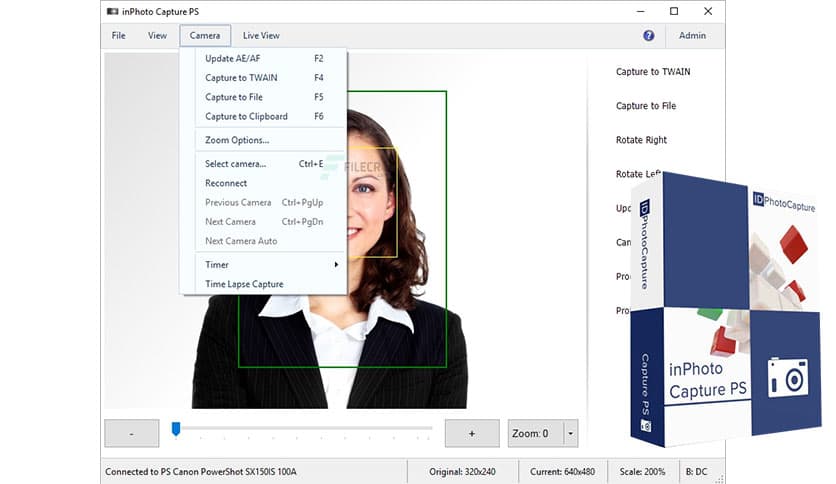Open the Live View menu
The image size is (836, 484).
pos(261,36)
